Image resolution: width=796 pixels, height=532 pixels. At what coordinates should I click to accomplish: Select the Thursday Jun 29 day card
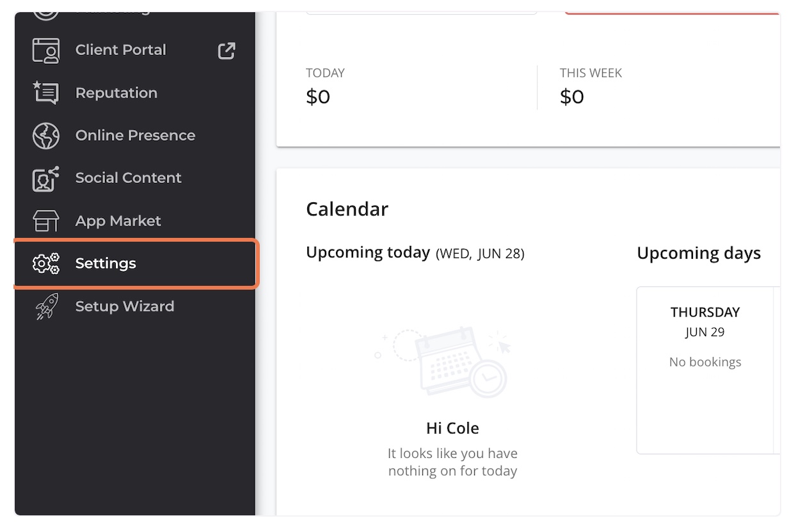705,370
